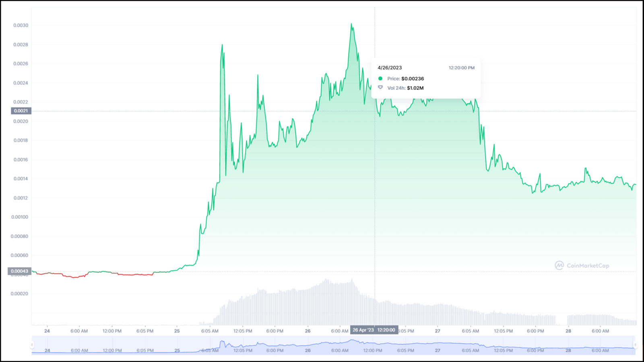This screenshot has height=362, width=644.
Task: Click the 12:20:00 PM time in tooltip
Action: pyautogui.click(x=461, y=68)
